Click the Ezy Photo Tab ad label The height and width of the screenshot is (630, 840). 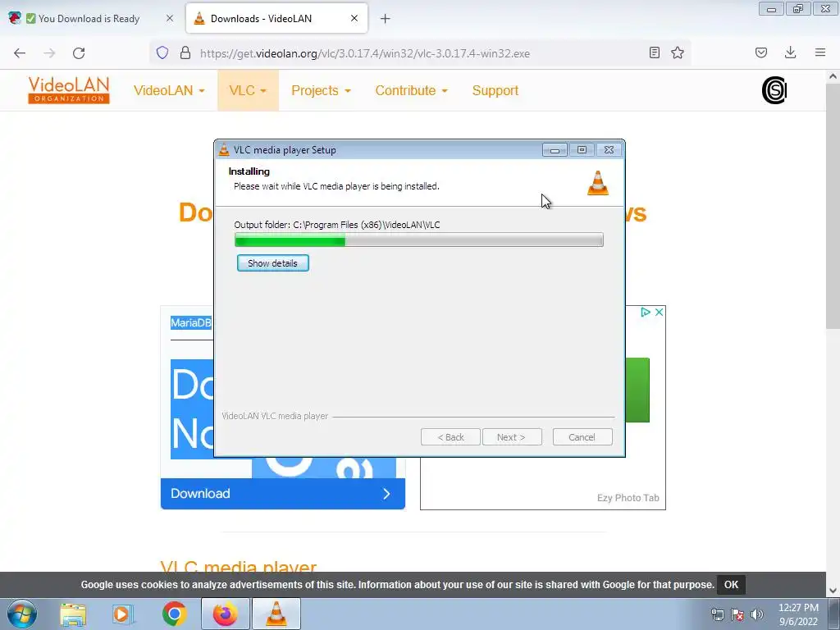(x=628, y=498)
